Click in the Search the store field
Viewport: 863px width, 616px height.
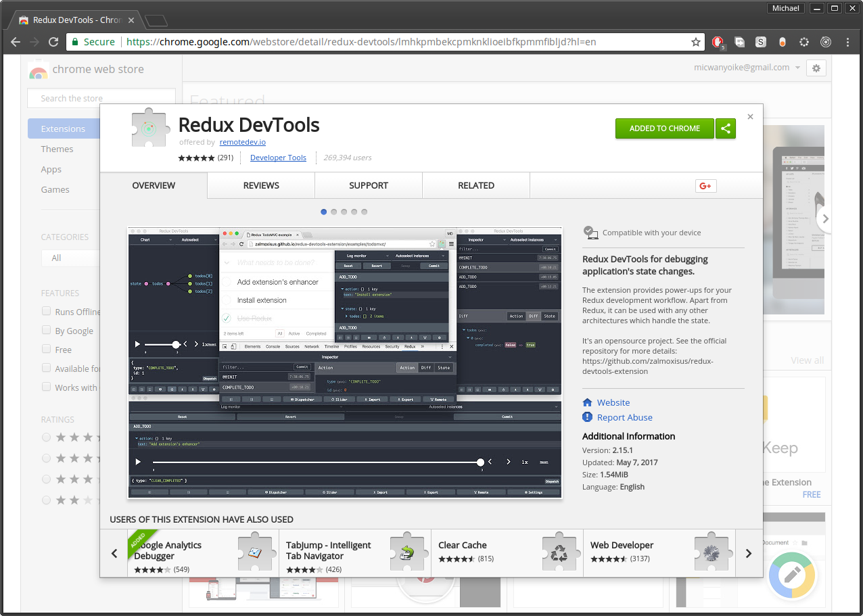pos(101,98)
